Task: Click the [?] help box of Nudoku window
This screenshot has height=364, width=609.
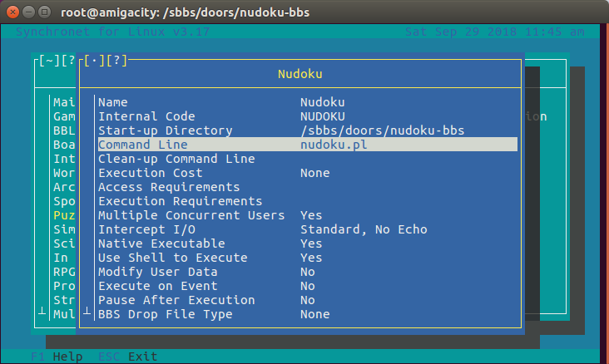Action: [x=116, y=61]
